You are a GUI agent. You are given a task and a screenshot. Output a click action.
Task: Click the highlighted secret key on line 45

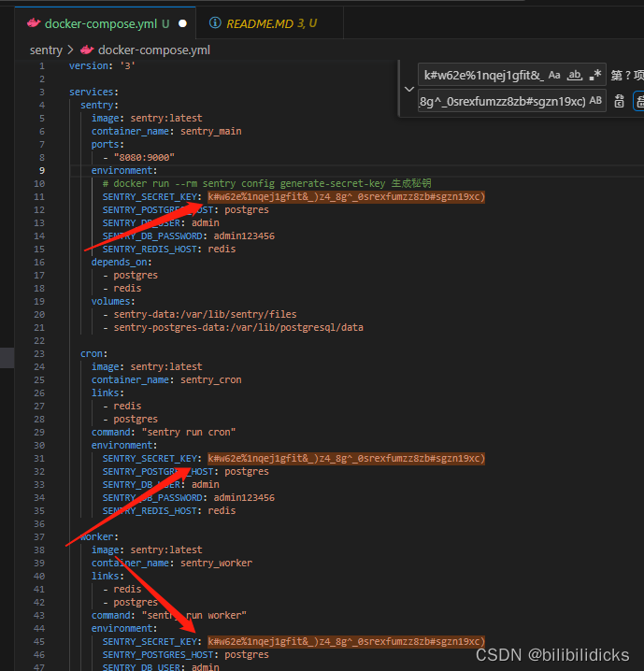pyautogui.click(x=346, y=641)
